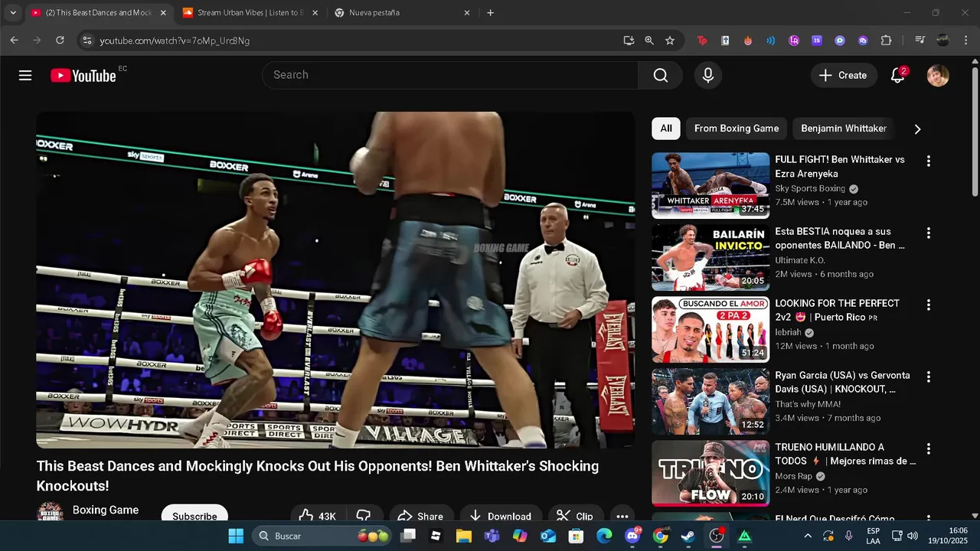Image resolution: width=980 pixels, height=551 pixels.
Task: Click the search magnifier button
Action: pos(660,75)
